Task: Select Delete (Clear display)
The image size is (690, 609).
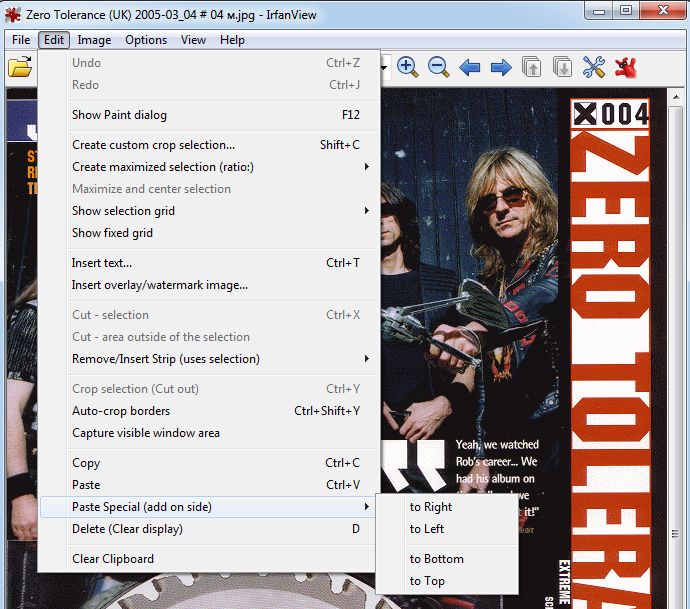Action: point(207,528)
